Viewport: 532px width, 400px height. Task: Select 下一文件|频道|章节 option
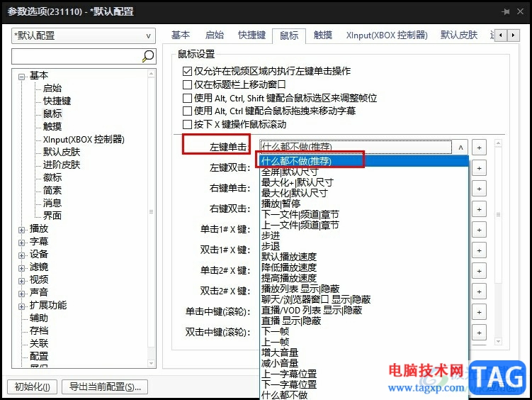tap(364, 214)
